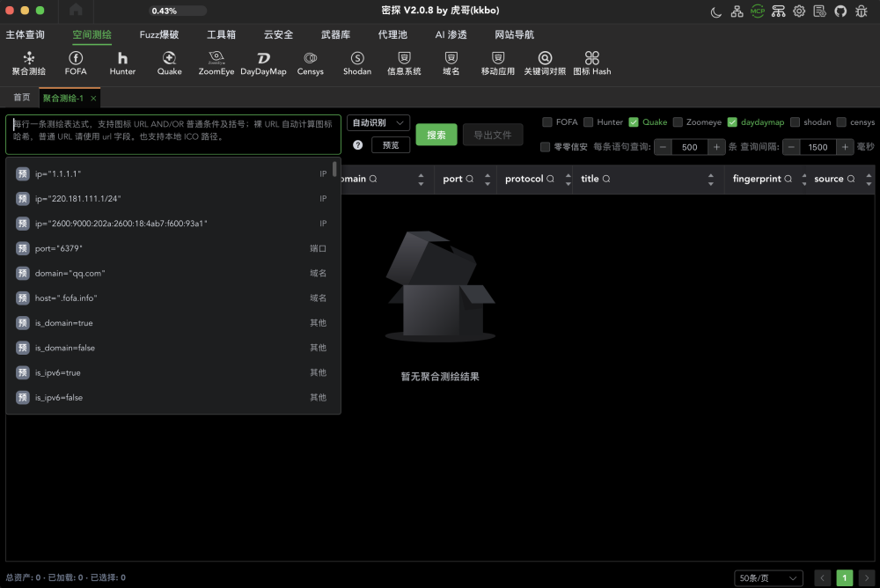The width and height of the screenshot is (880, 588).
Task: Open the 移动应用 mobile app tool
Action: coord(498,62)
